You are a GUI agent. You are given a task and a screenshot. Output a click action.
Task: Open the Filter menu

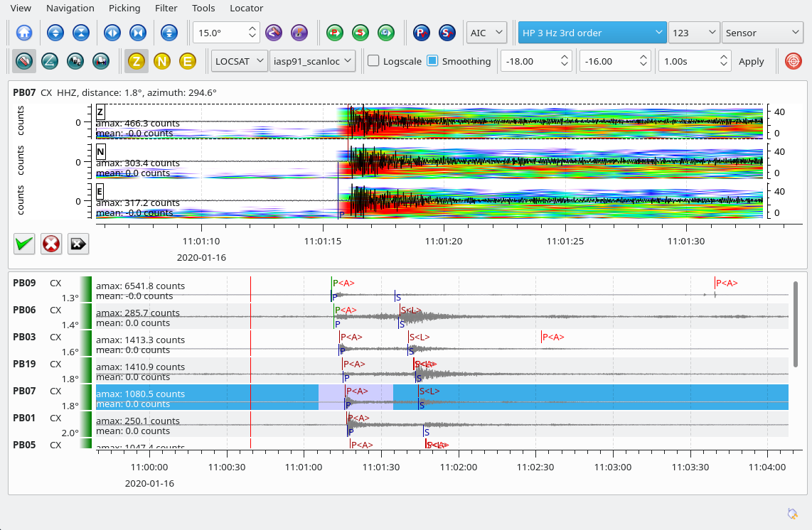click(x=166, y=8)
